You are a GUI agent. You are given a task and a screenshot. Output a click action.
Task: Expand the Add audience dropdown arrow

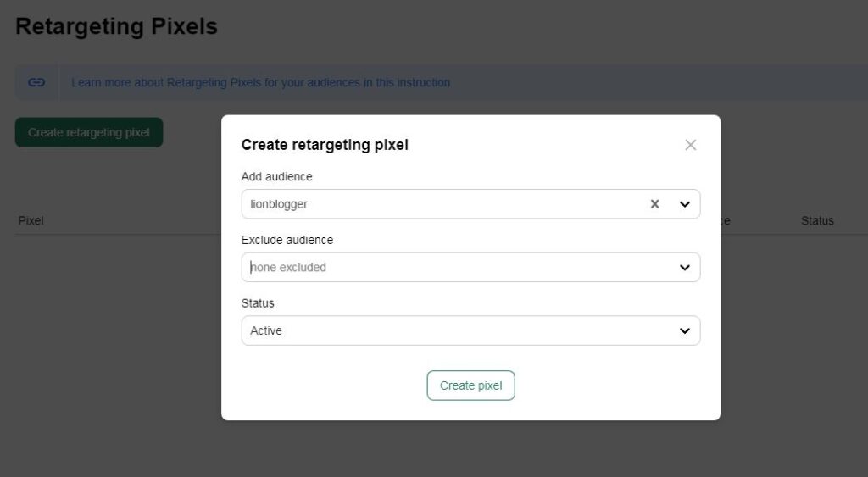click(685, 204)
